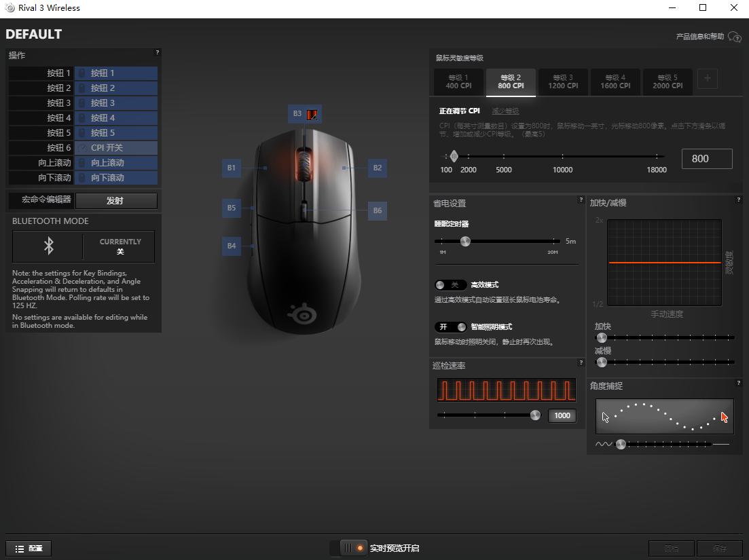Click the help icon on 角度捕捉 panel
The width and height of the screenshot is (749, 560).
point(739,384)
